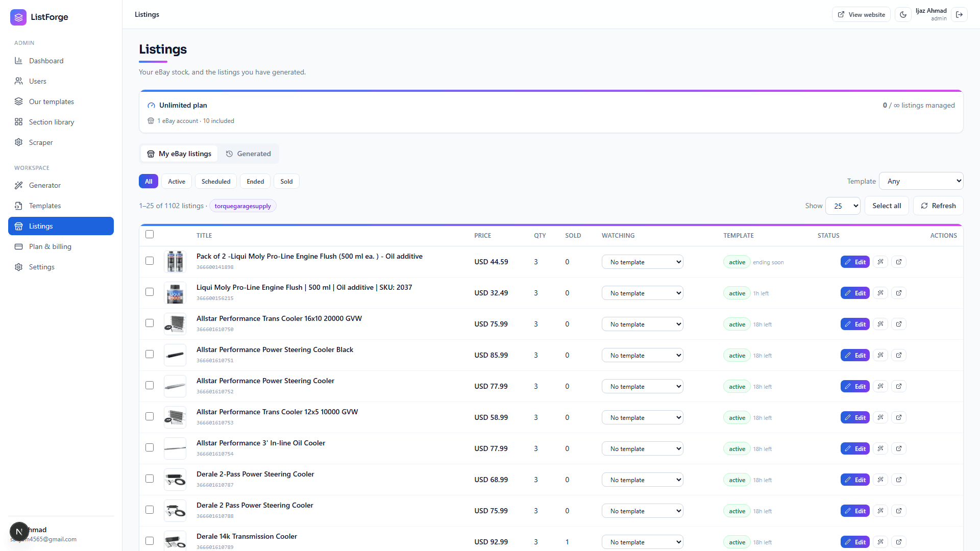Image resolution: width=980 pixels, height=551 pixels.
Task: Click the Select all button
Action: pyautogui.click(x=887, y=206)
